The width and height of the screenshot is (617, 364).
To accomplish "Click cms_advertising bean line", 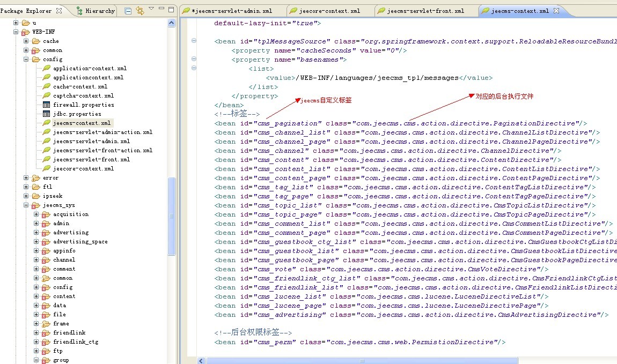I will pos(411,315).
